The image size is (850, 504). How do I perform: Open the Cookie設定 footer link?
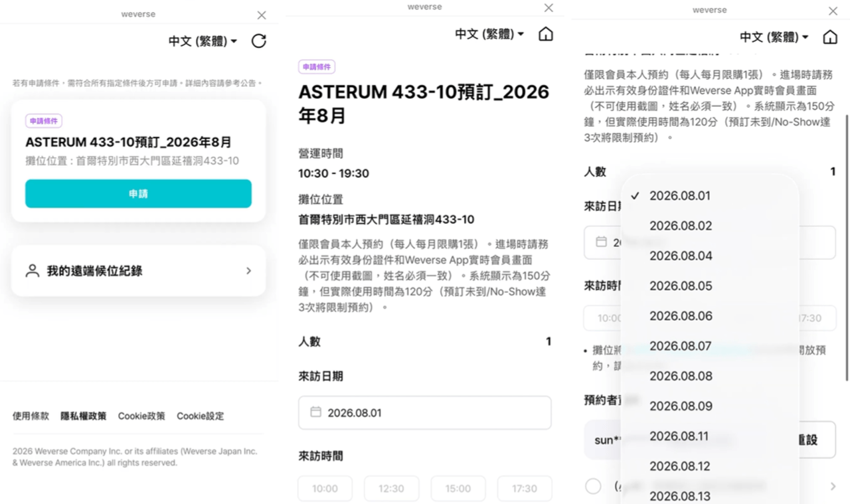point(200,416)
